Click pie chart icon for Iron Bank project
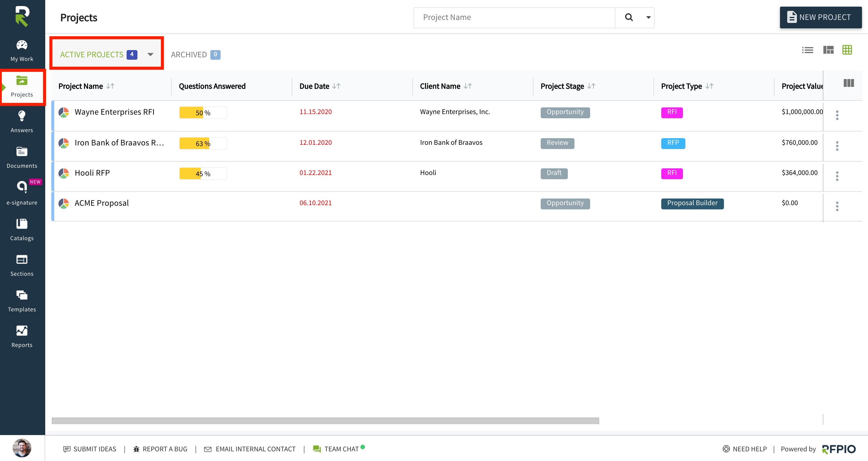This screenshot has width=868, height=461. coord(64,143)
